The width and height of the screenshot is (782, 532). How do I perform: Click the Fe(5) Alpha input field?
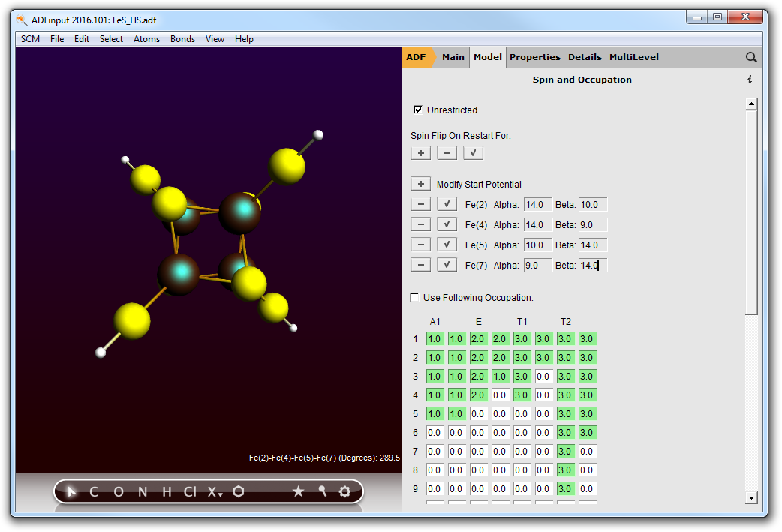537,245
